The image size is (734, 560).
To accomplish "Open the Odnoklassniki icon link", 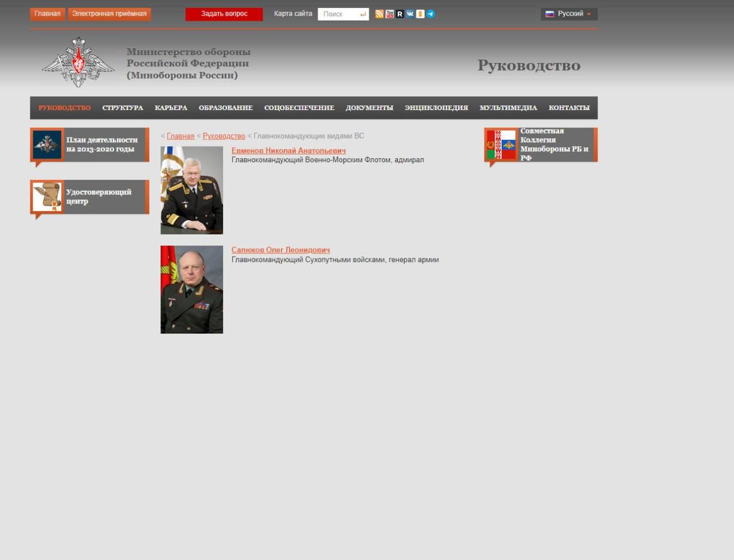I will pyautogui.click(x=420, y=14).
